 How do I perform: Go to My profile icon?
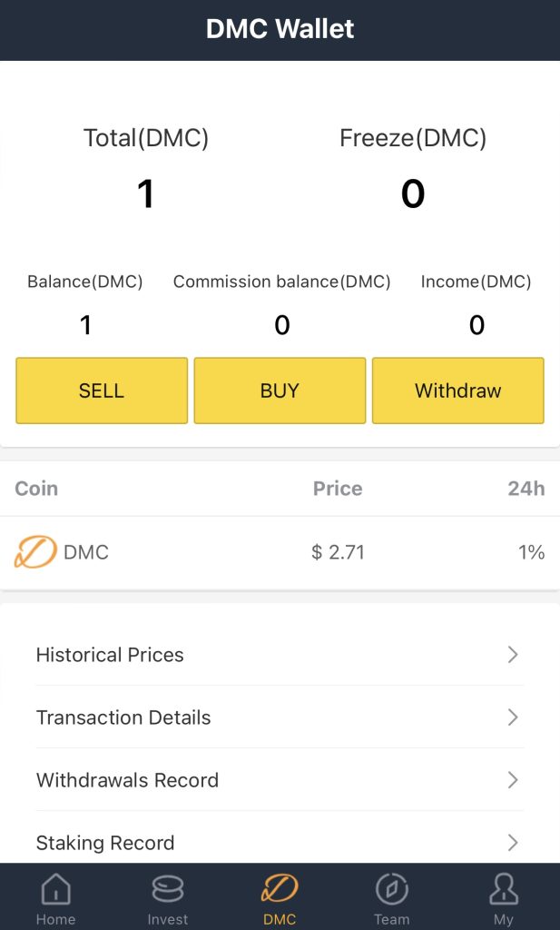(x=504, y=889)
